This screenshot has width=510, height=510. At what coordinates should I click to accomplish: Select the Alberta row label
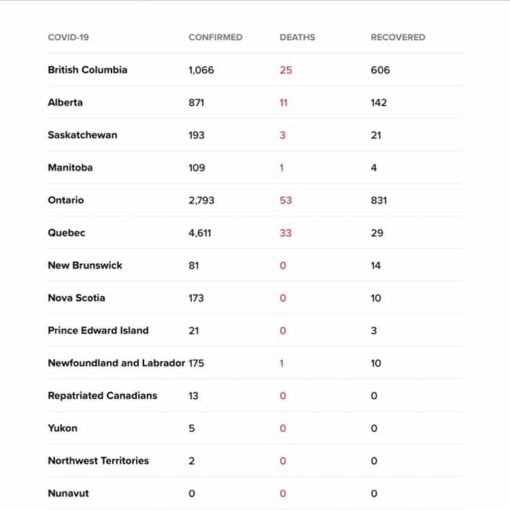[x=65, y=102]
